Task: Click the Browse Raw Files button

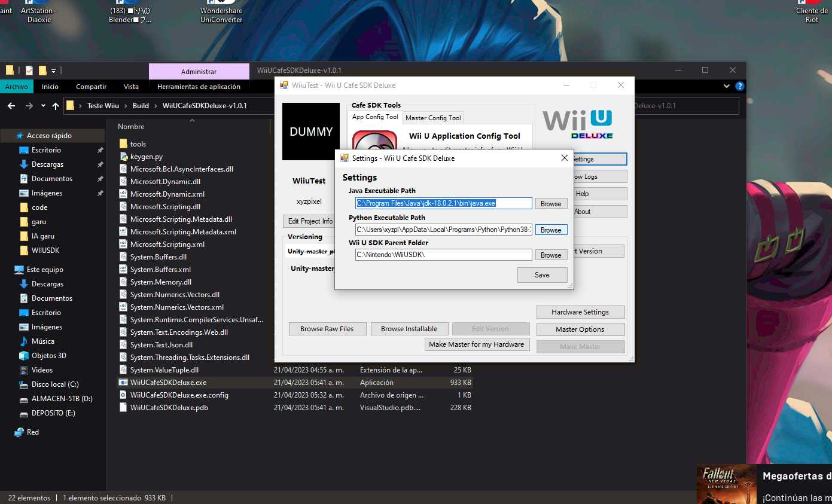Action: [x=327, y=329]
